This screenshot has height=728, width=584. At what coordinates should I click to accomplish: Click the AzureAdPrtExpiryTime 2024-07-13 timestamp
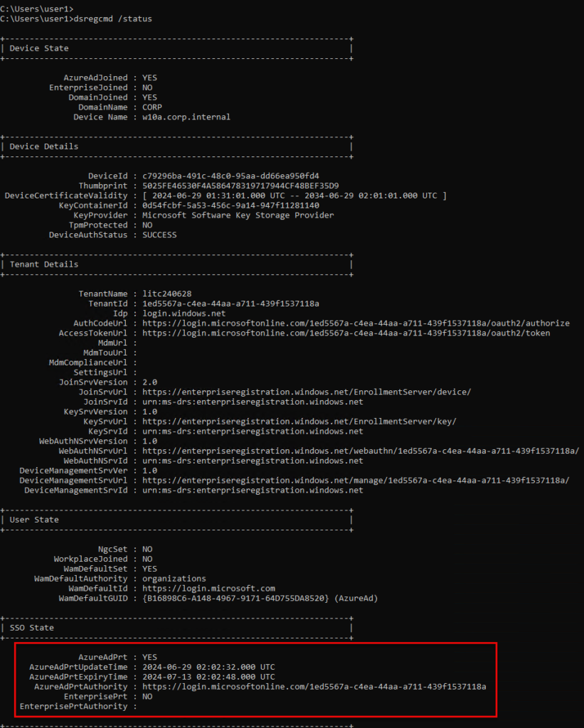[x=208, y=677]
